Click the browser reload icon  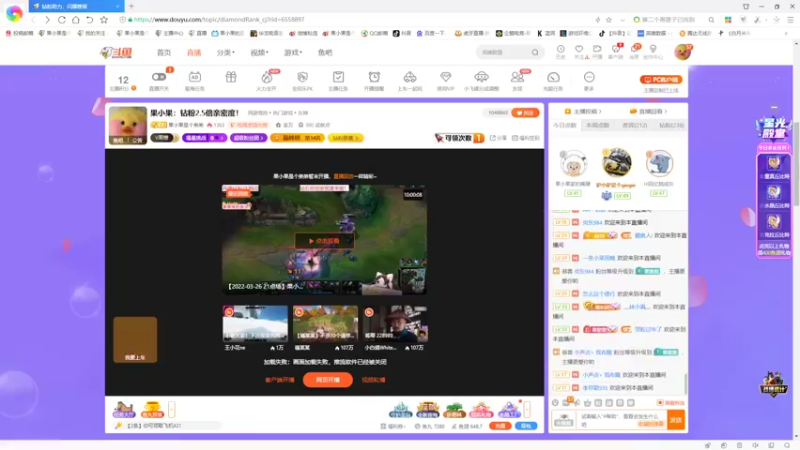pyautogui.click(x=62, y=20)
